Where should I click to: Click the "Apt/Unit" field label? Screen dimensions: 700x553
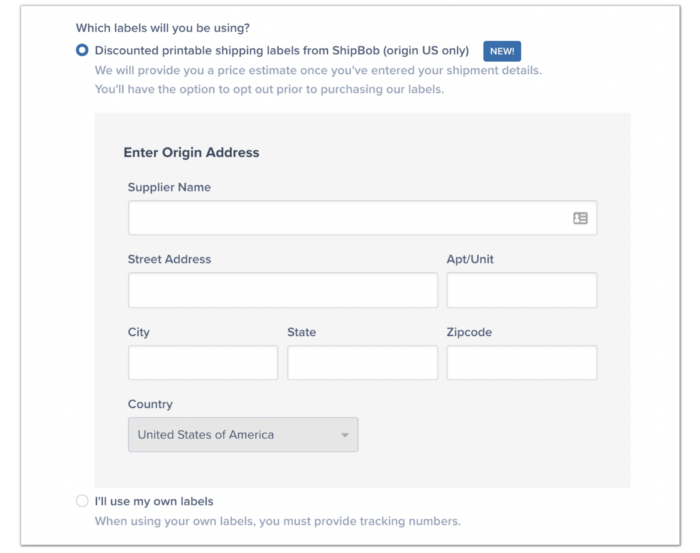470,259
